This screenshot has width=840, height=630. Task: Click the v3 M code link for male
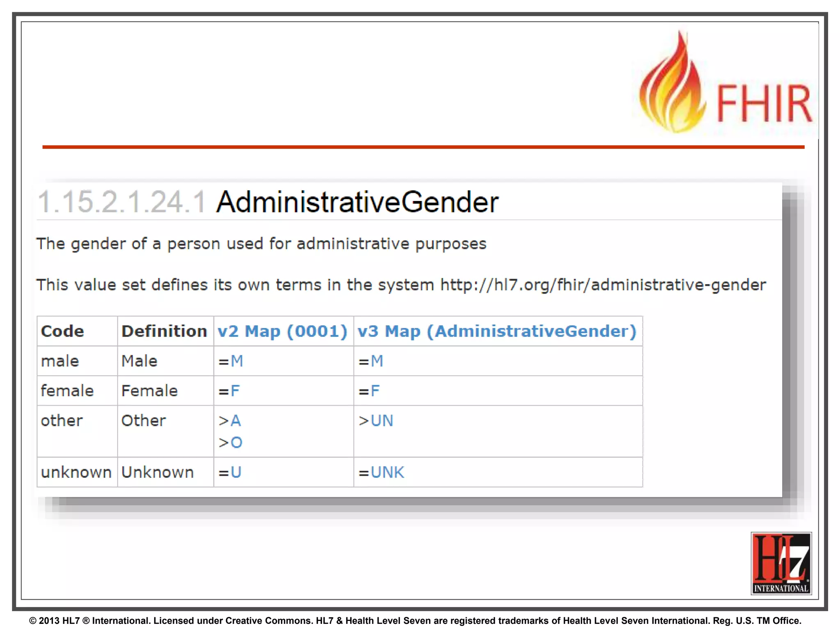377,361
